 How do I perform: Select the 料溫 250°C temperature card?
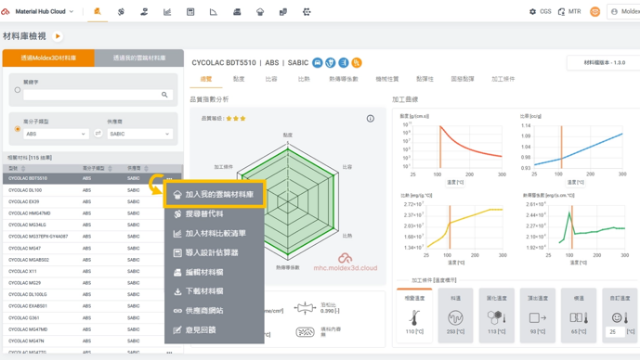click(456, 315)
